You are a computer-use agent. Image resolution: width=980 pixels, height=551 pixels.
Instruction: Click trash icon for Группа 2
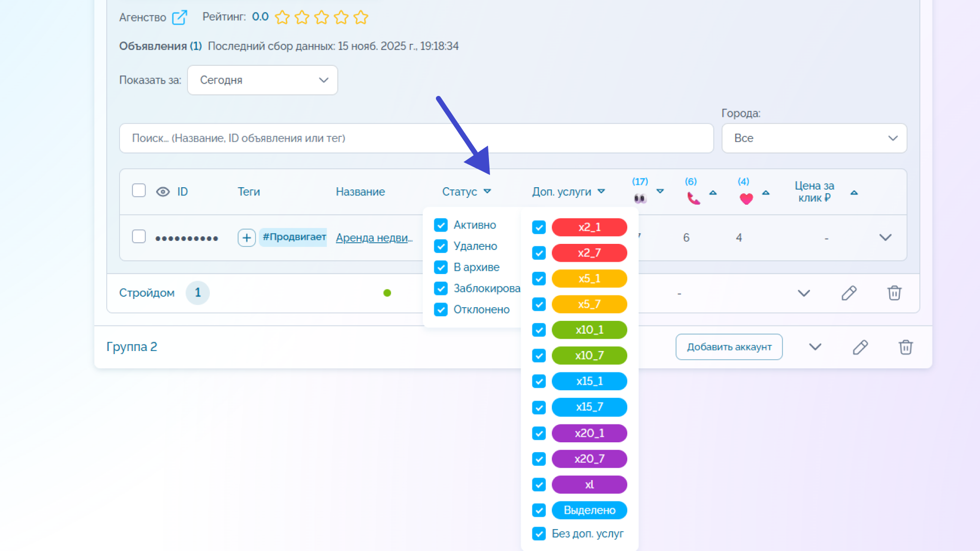pos(905,347)
